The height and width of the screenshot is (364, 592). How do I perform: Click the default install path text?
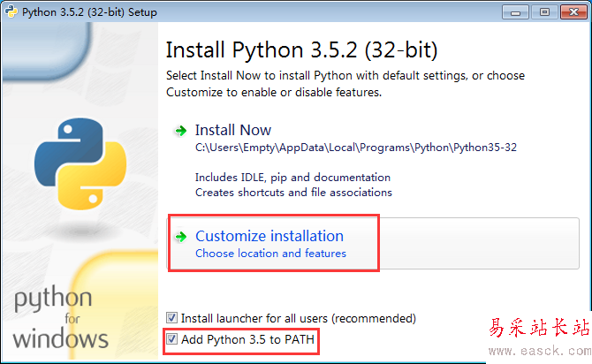[355, 148]
